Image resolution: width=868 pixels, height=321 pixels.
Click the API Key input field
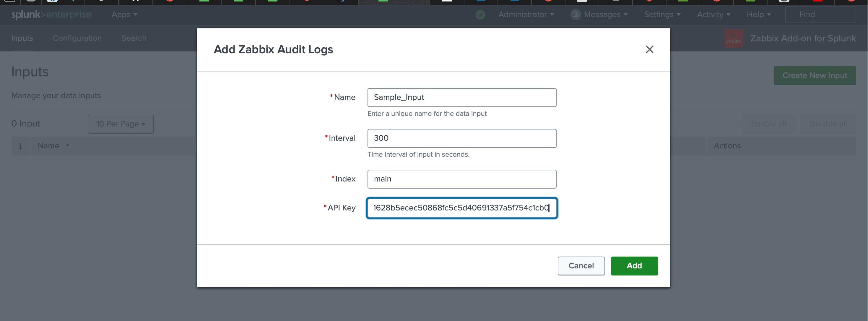point(462,208)
